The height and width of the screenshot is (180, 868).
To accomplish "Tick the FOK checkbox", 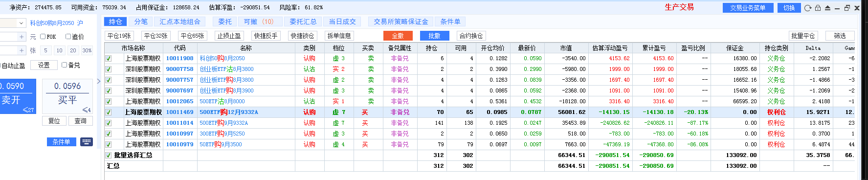I will [x=43, y=37].
